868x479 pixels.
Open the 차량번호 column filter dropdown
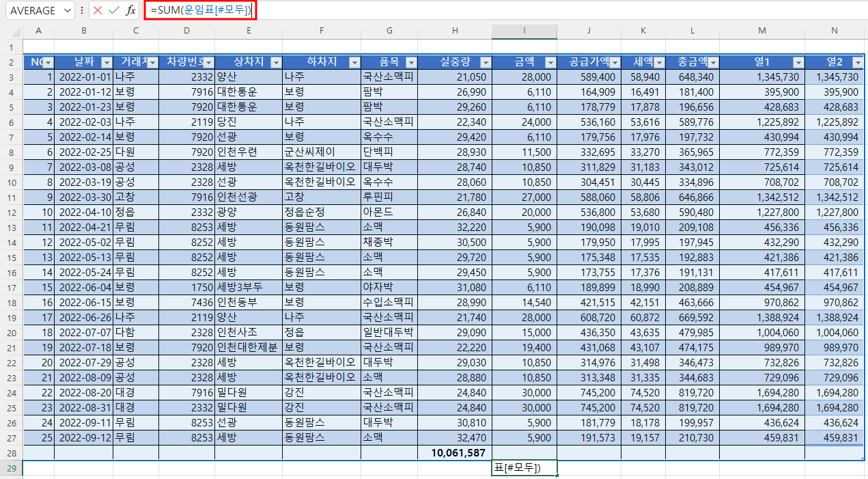208,62
